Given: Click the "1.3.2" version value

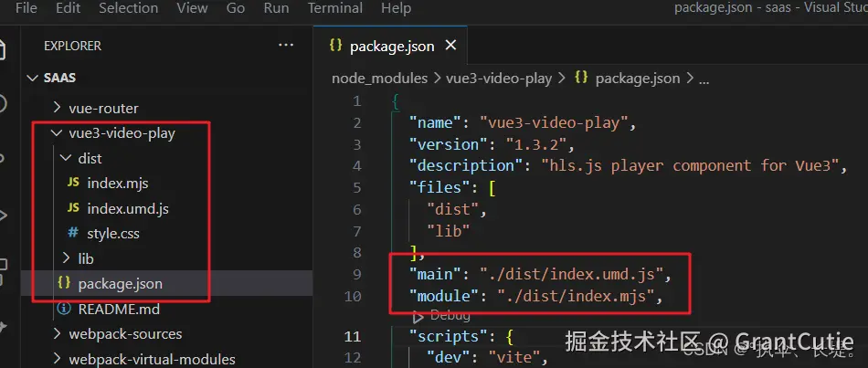Looking at the screenshot, I should (x=535, y=144).
